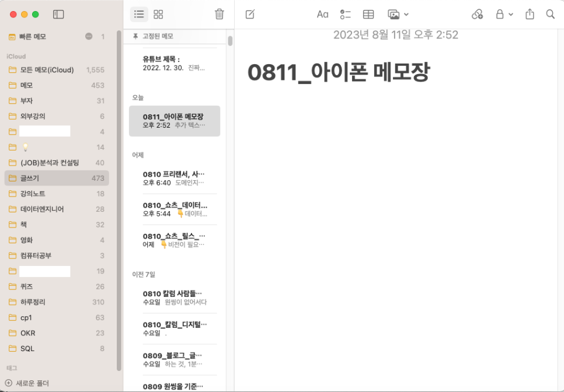The width and height of the screenshot is (564, 392).
Task: Click the 태그 section header
Action: [12, 368]
